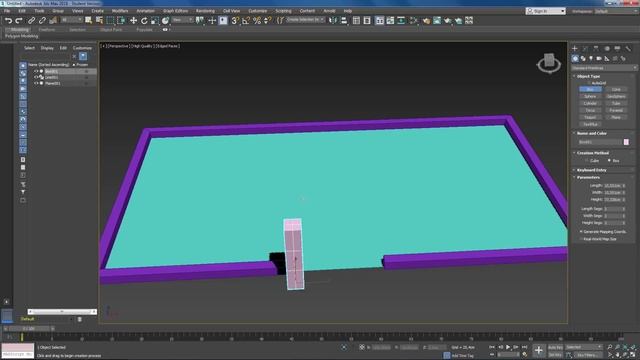640x360 pixels.
Task: Activate the Select and Scale tool
Action: coord(155,20)
